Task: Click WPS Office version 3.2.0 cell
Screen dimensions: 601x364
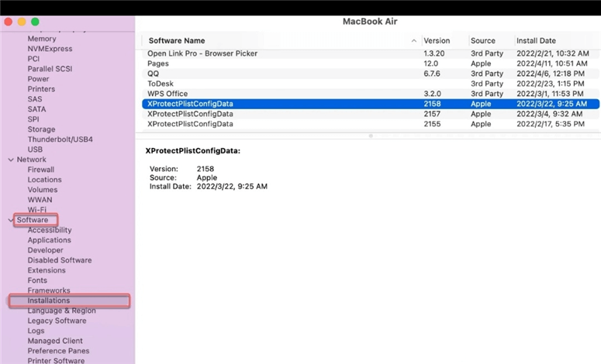Action: [433, 94]
